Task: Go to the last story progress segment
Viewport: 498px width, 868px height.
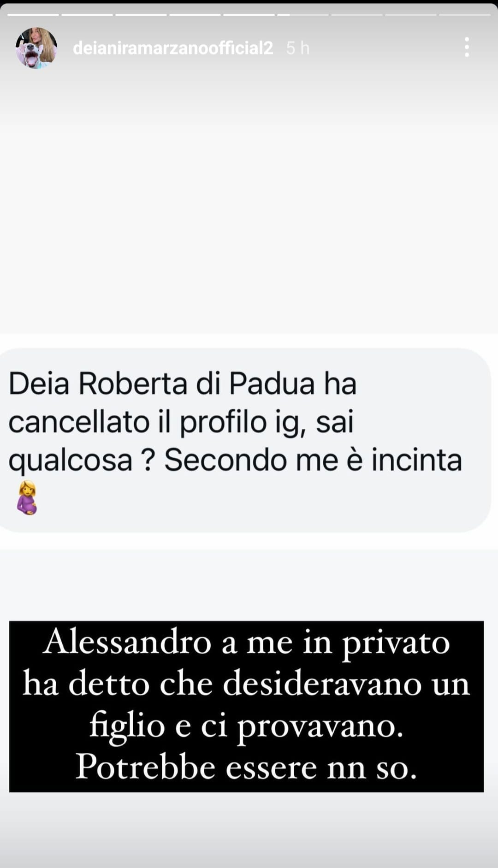Action: pos(465,15)
